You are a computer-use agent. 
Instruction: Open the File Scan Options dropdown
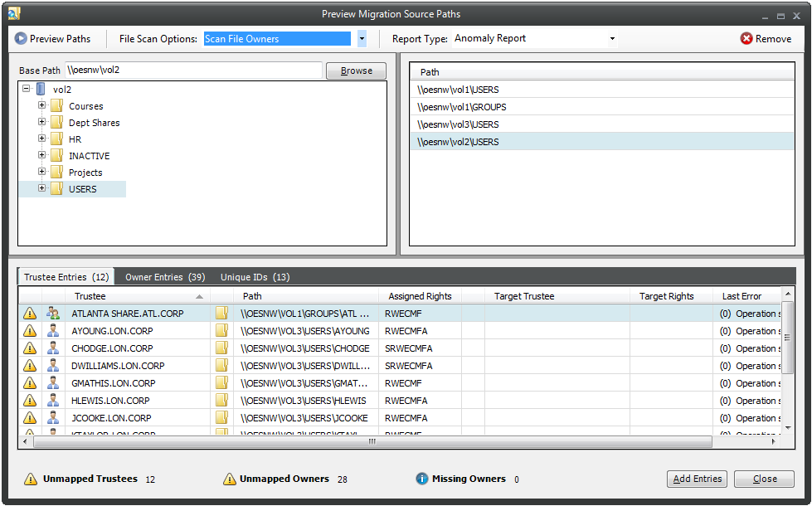(x=362, y=39)
